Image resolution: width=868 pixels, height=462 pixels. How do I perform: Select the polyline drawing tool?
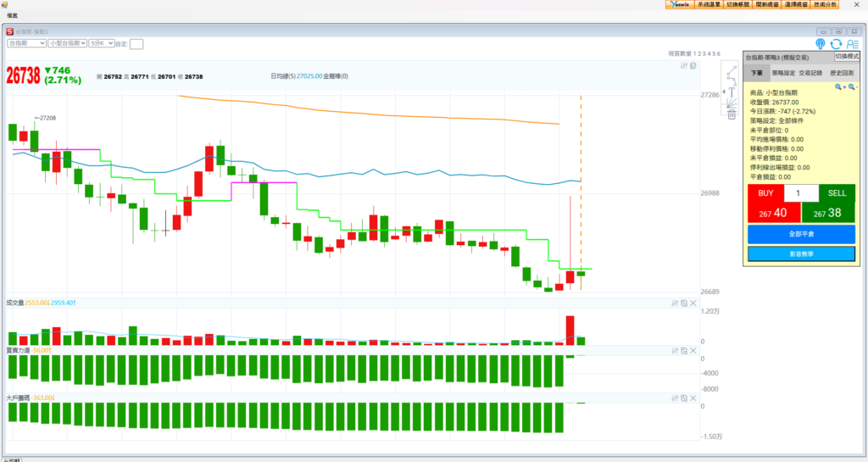[732, 80]
